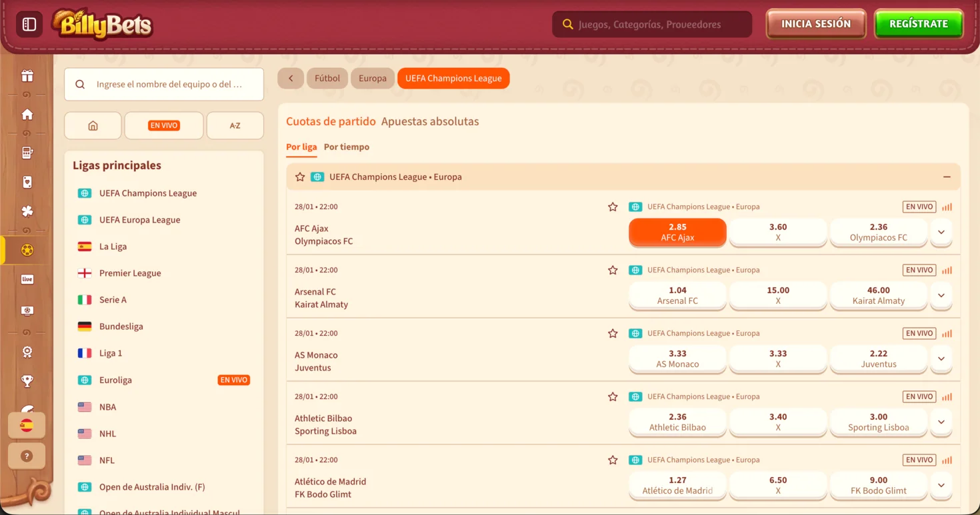Image resolution: width=980 pixels, height=515 pixels.
Task: Click REGÍSTRATE button
Action: 919,24
